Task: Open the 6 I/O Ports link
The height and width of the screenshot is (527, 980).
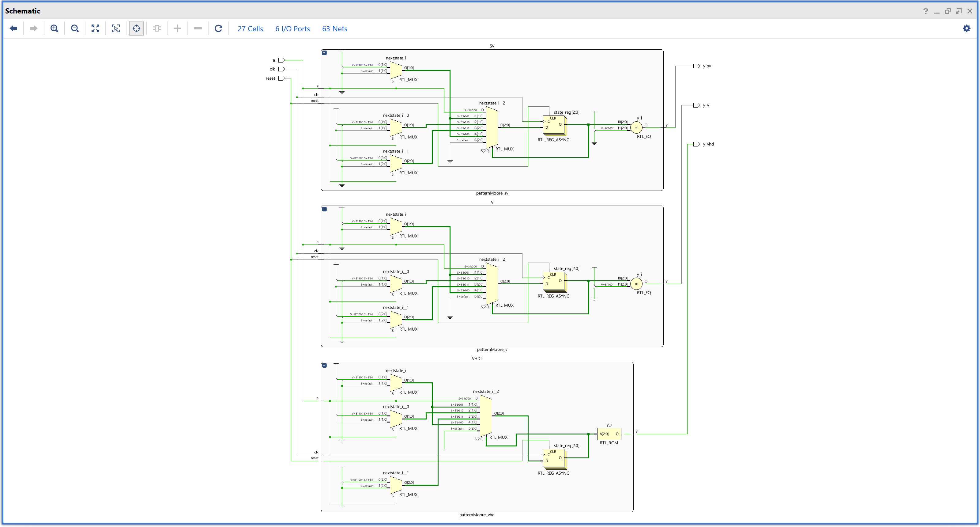Action: [292, 29]
